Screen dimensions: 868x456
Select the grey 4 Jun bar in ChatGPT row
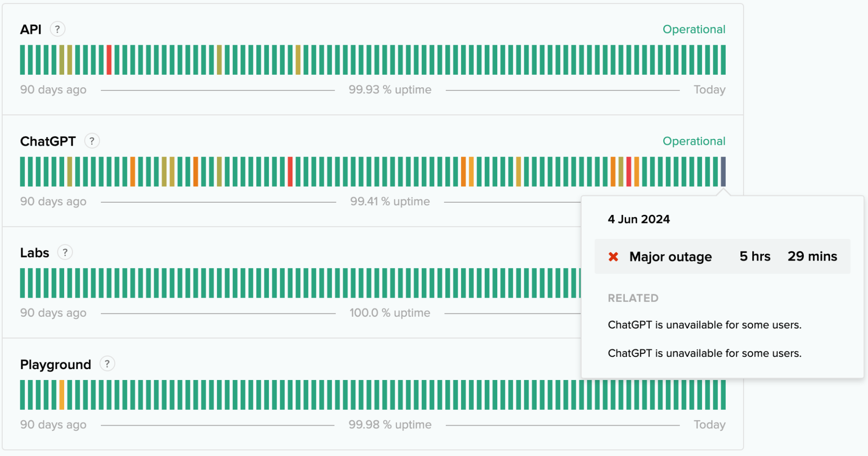(723, 171)
